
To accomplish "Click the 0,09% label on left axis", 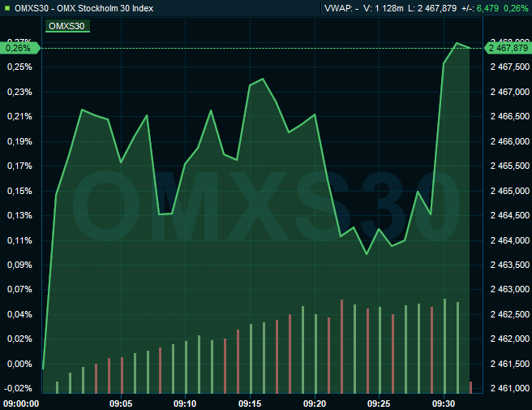I will [x=19, y=265].
